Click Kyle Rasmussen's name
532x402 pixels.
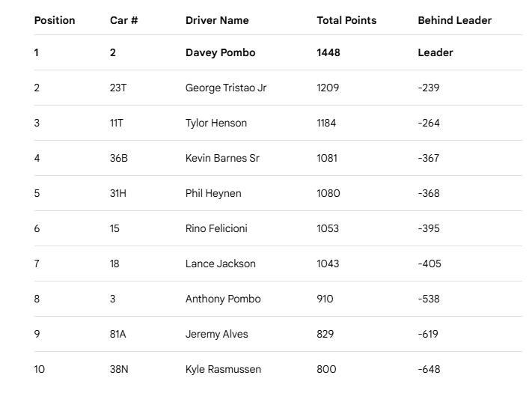223,369
